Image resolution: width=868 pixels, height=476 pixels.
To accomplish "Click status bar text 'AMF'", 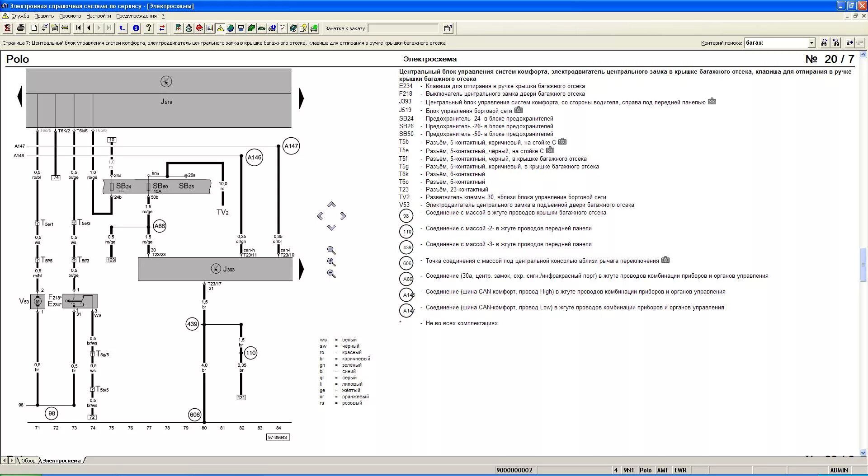I will click(663, 470).
